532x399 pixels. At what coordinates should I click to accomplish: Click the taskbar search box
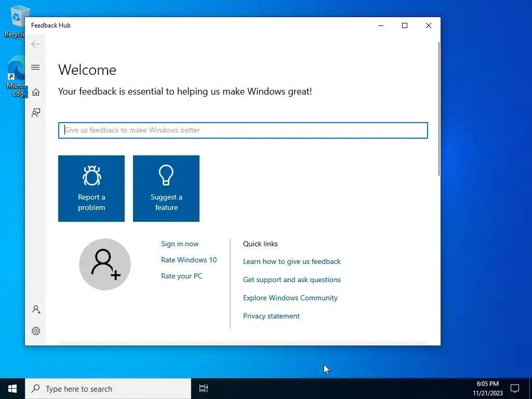click(108, 389)
